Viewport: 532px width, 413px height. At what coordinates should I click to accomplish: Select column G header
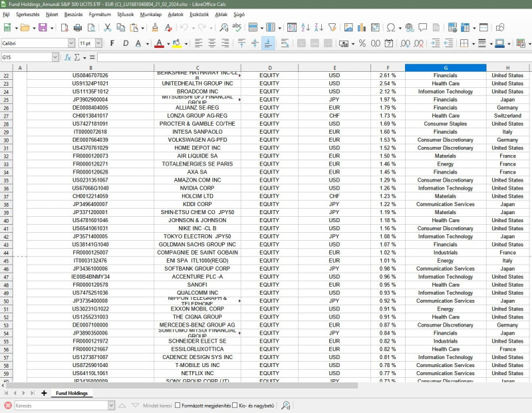pos(446,68)
